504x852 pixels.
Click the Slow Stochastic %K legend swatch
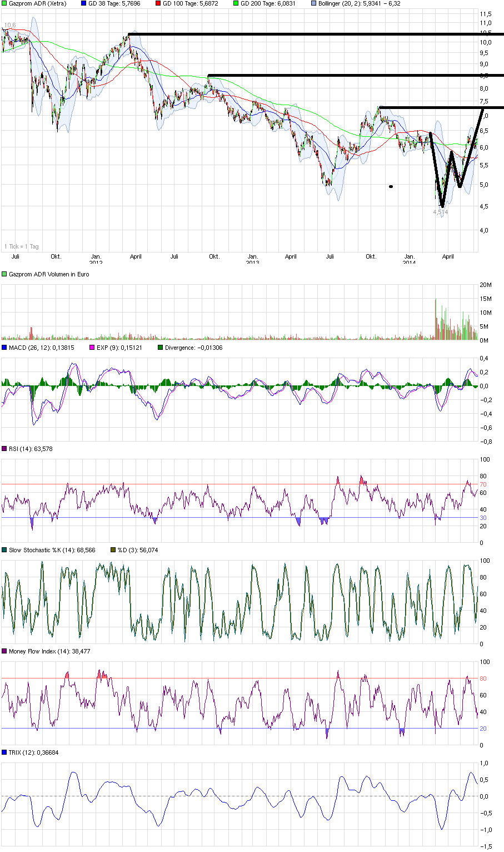(4, 550)
